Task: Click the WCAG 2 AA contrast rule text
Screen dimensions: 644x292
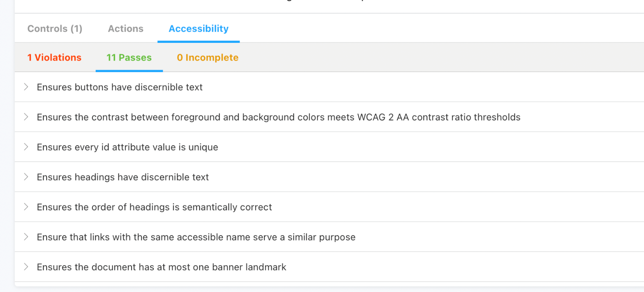Action: point(278,118)
